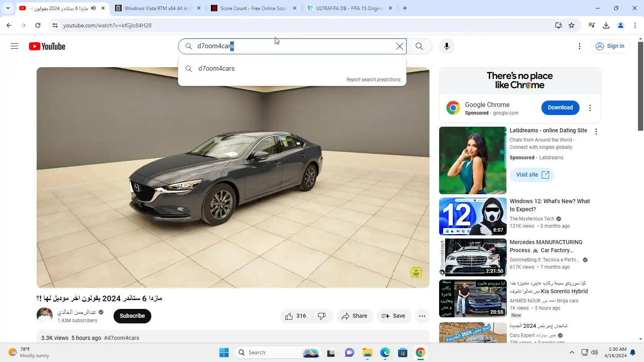Screen dimensions: 644x362
Task: Expand the tab search dropdown
Action: pos(8,8)
